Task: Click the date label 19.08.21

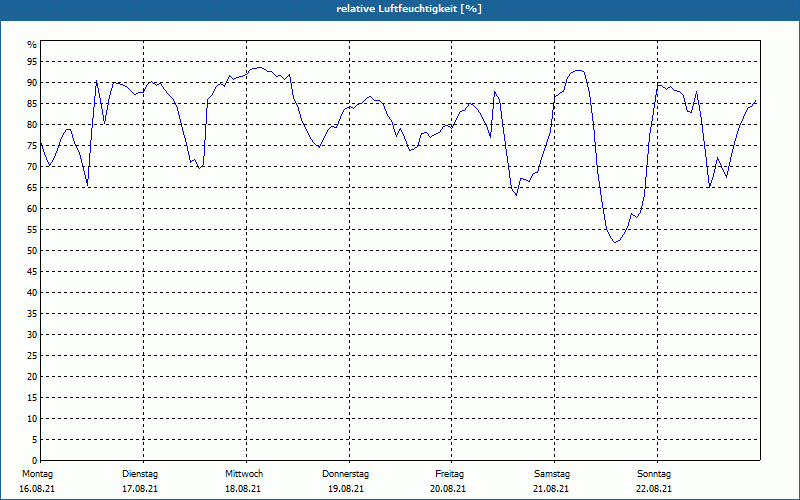Action: pos(346,489)
